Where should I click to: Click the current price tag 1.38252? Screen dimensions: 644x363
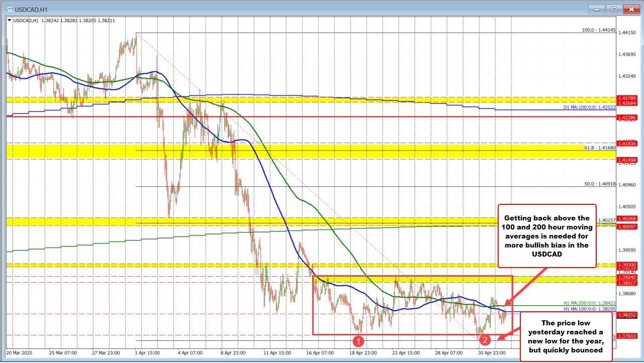tap(627, 315)
